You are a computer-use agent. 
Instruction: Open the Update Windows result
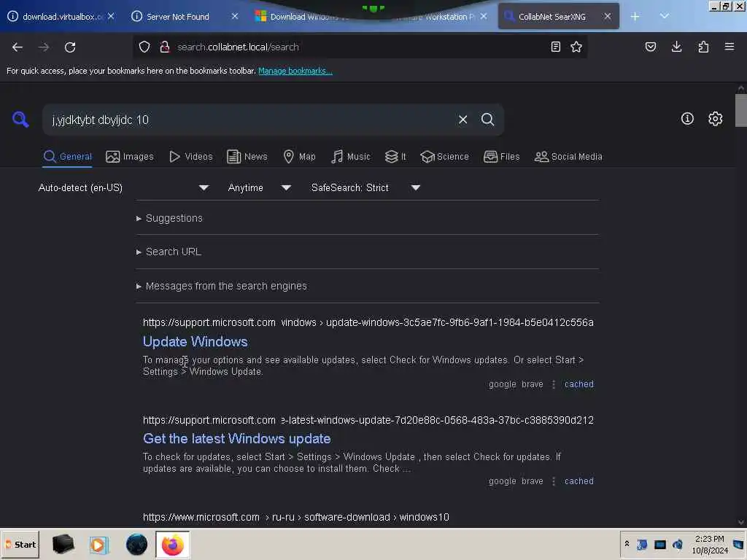point(196,341)
